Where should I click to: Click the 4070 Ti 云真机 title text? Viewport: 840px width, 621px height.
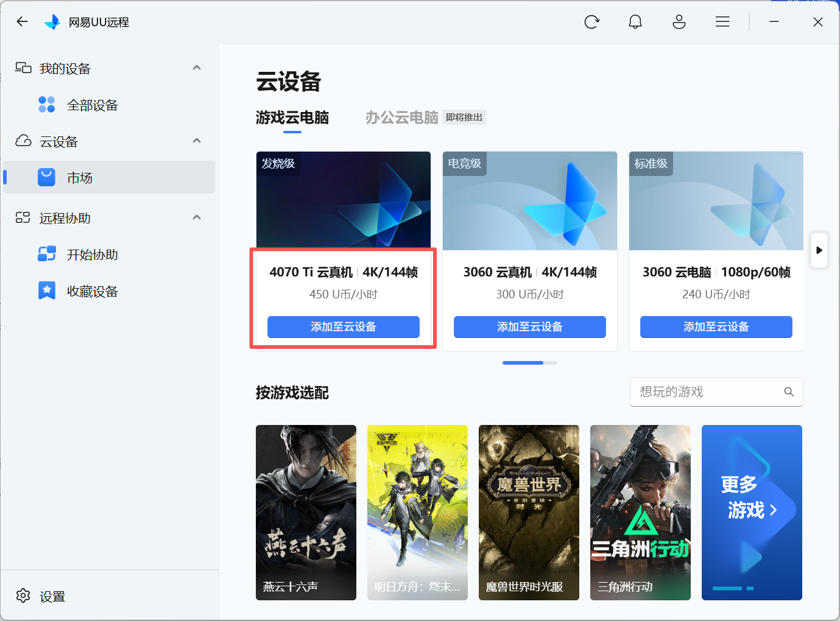(311, 272)
